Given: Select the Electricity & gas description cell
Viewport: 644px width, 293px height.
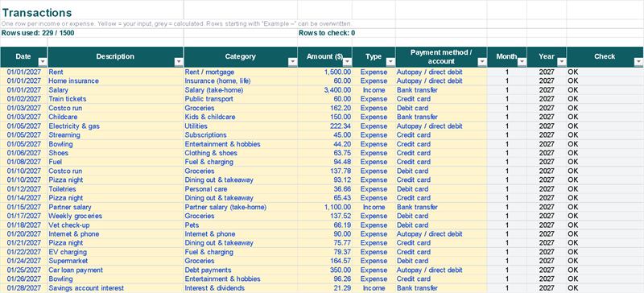Looking at the screenshot, I should click(x=116, y=126).
